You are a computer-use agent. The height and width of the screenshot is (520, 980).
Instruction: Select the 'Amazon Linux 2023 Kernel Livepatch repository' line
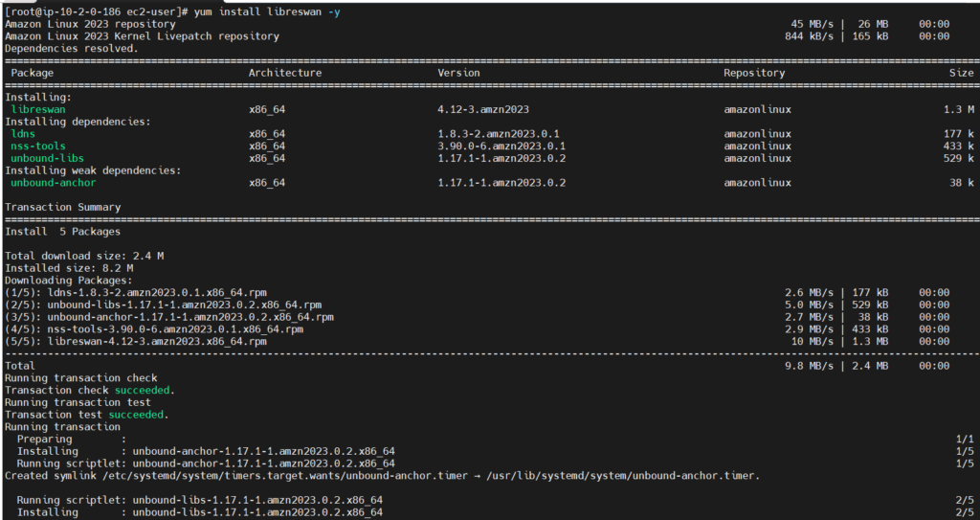tap(142, 36)
